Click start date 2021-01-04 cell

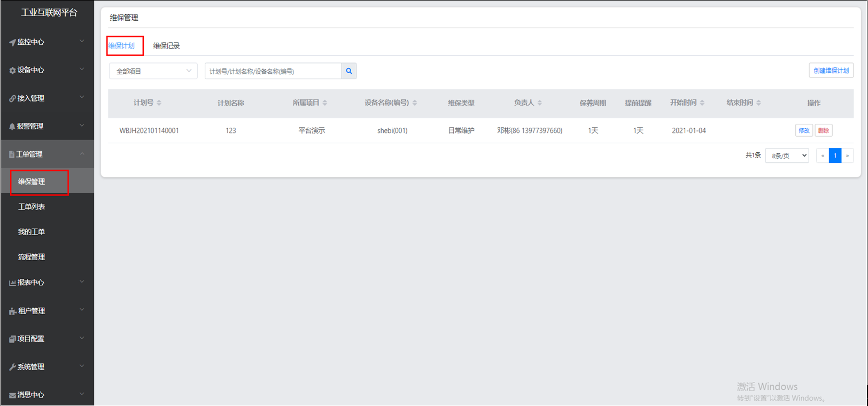689,131
